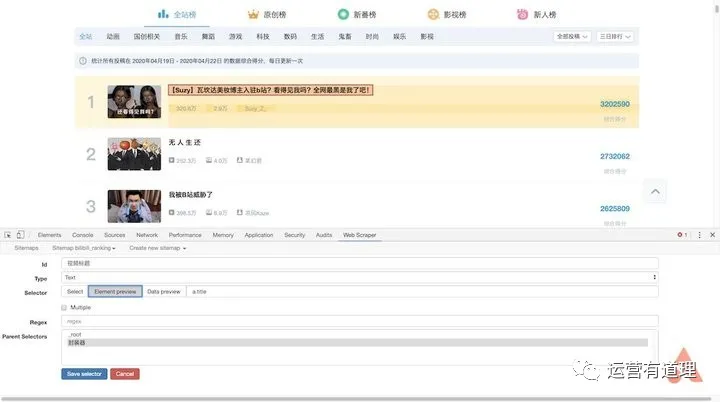Select the 时尚 category filter
Viewport: 720px width, 402px height.
click(x=372, y=36)
